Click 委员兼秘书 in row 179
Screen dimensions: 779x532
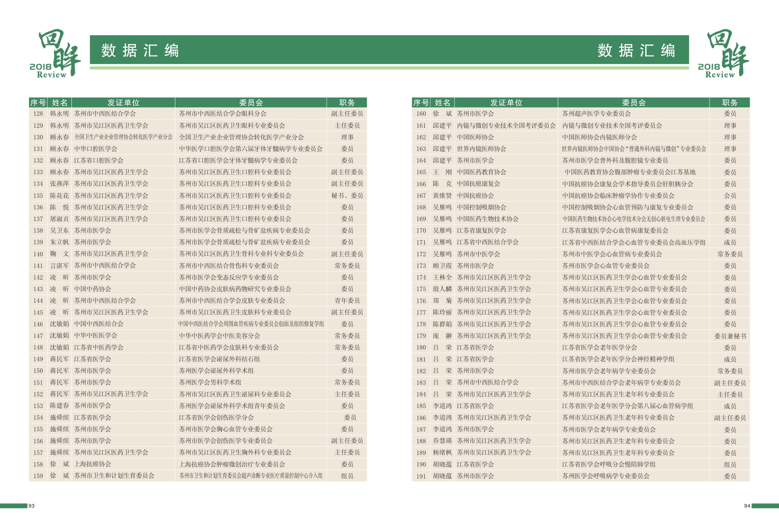(x=730, y=336)
